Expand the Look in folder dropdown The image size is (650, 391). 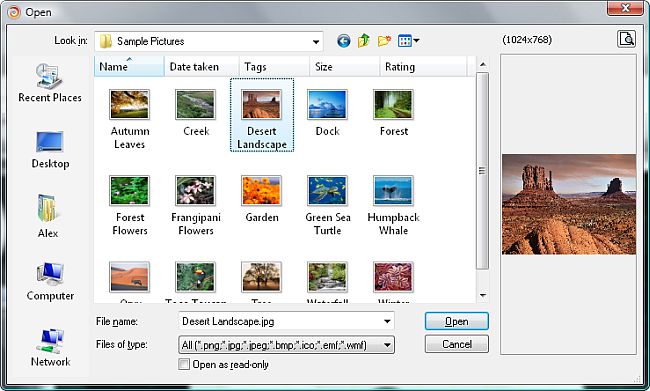pos(315,41)
